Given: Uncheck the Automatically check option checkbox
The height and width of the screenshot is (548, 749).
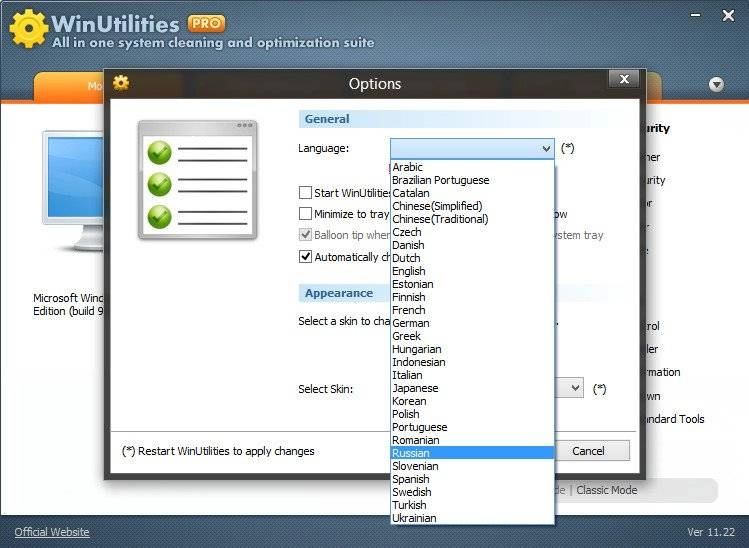Looking at the screenshot, I should [x=305, y=257].
